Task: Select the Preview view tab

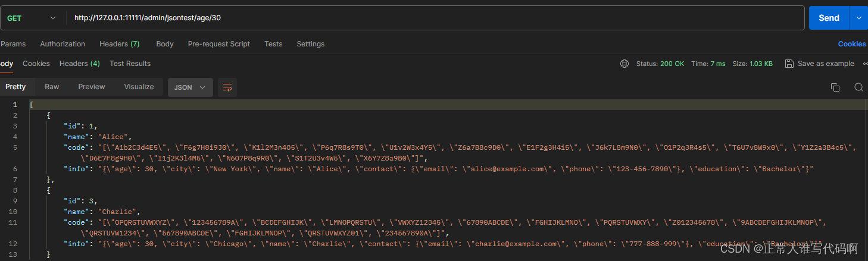Action: tap(91, 87)
